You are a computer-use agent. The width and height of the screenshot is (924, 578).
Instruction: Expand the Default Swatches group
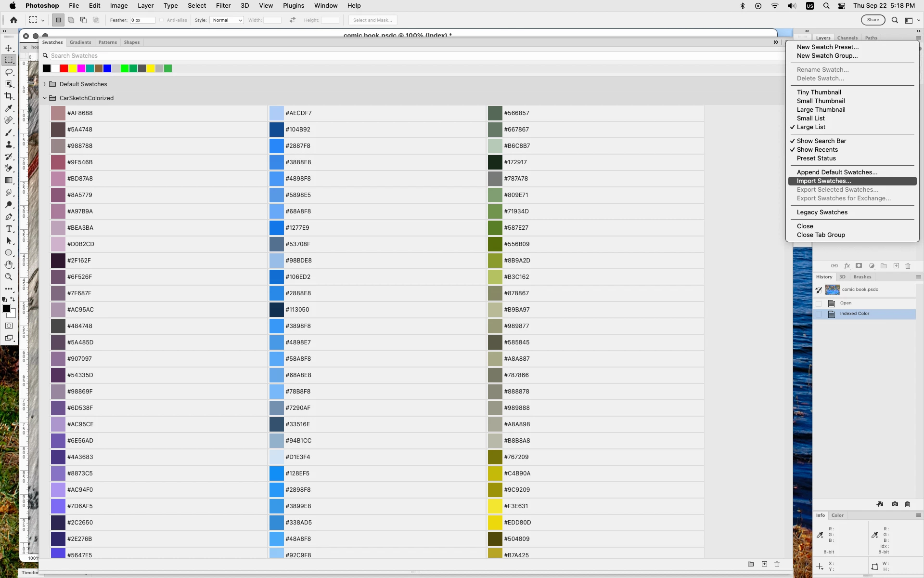tap(45, 84)
